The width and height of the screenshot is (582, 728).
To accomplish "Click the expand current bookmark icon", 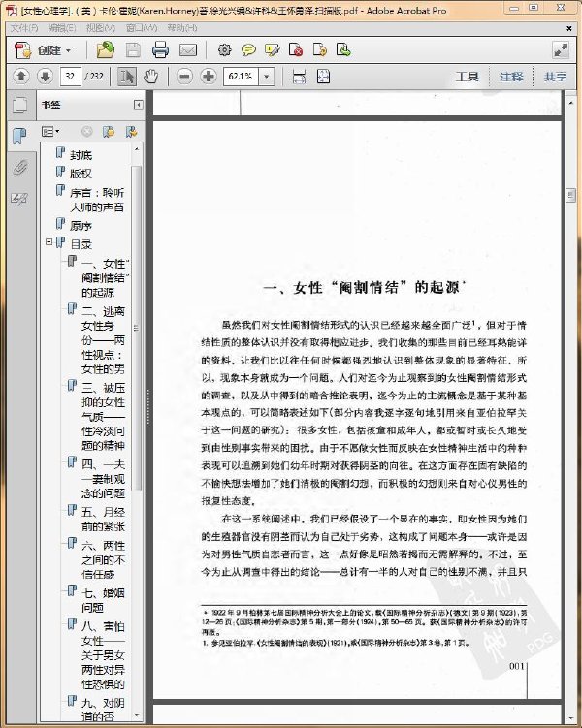I will click(x=132, y=132).
